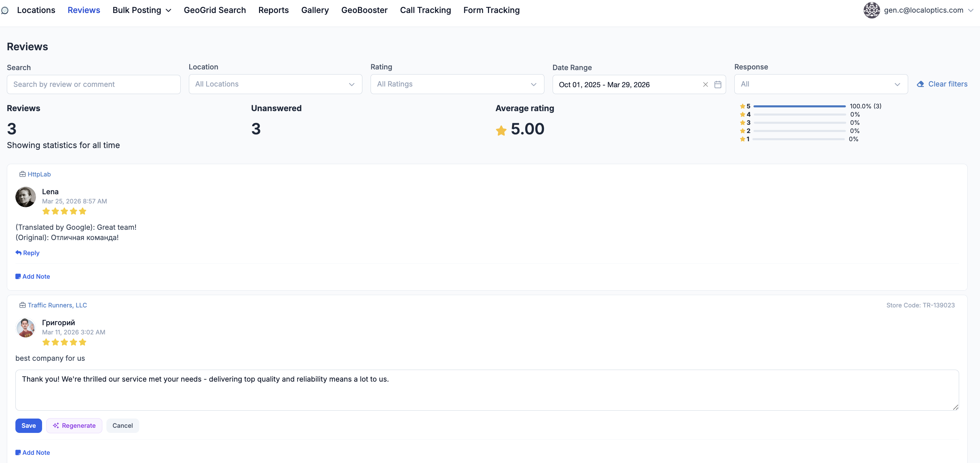Click the briefcase icon beside Traffic Runners, LLC

[x=23, y=305]
